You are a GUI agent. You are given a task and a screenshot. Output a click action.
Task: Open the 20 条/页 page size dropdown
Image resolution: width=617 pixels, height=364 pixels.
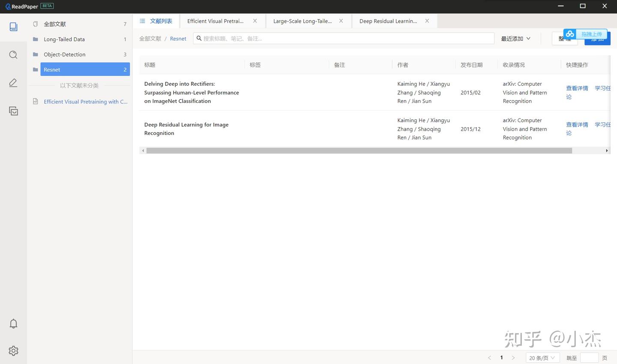(x=542, y=358)
